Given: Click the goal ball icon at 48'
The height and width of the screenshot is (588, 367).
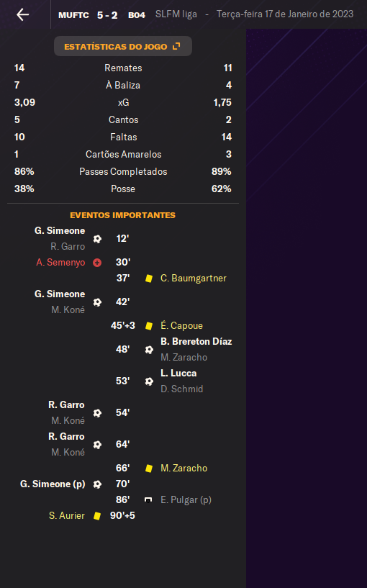Looking at the screenshot, I should (149, 350).
